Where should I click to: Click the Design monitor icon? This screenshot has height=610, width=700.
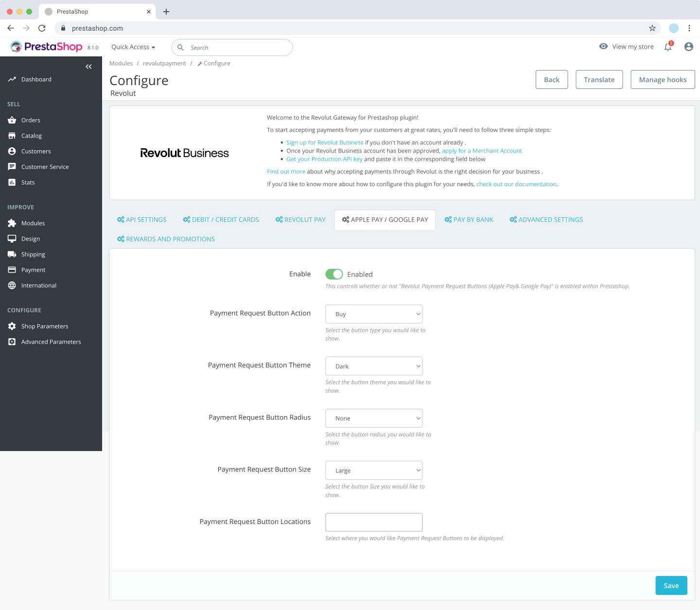tap(12, 239)
